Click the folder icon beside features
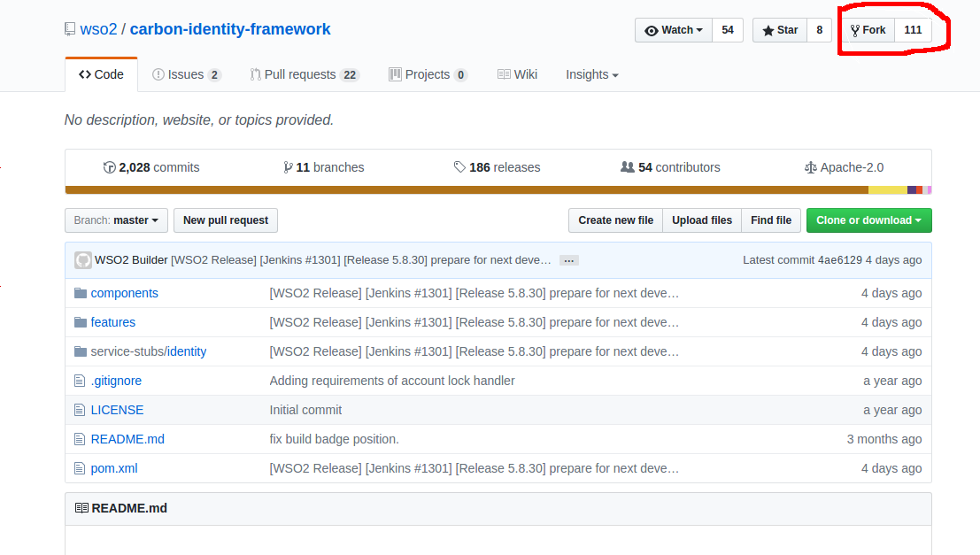This screenshot has height=555, width=980. pos(80,322)
